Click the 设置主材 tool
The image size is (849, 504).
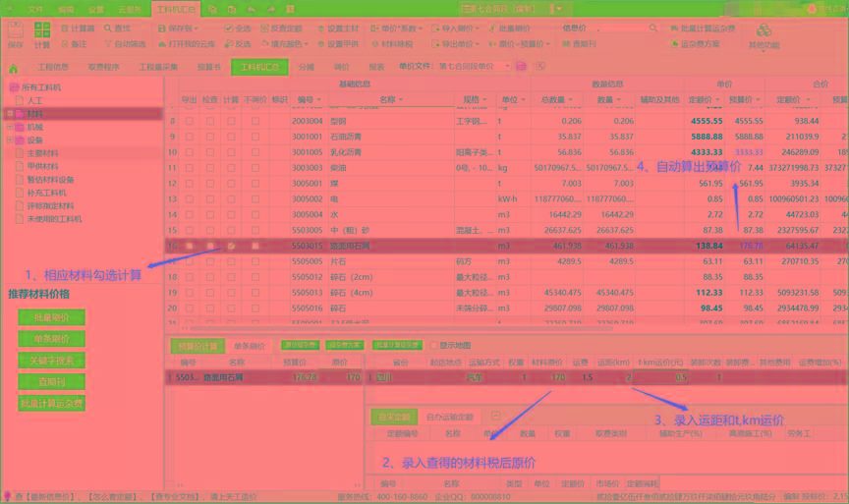tap(338, 28)
